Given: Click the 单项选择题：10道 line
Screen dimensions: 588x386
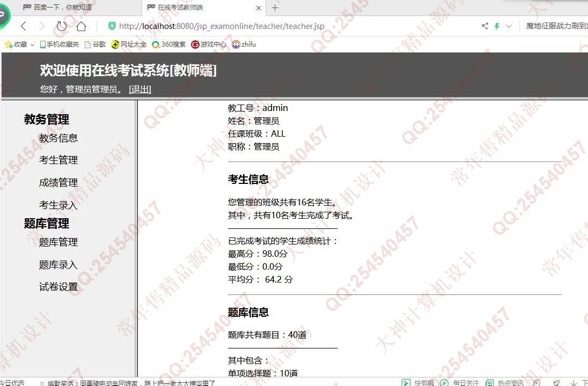Looking at the screenshot, I should (x=263, y=373).
